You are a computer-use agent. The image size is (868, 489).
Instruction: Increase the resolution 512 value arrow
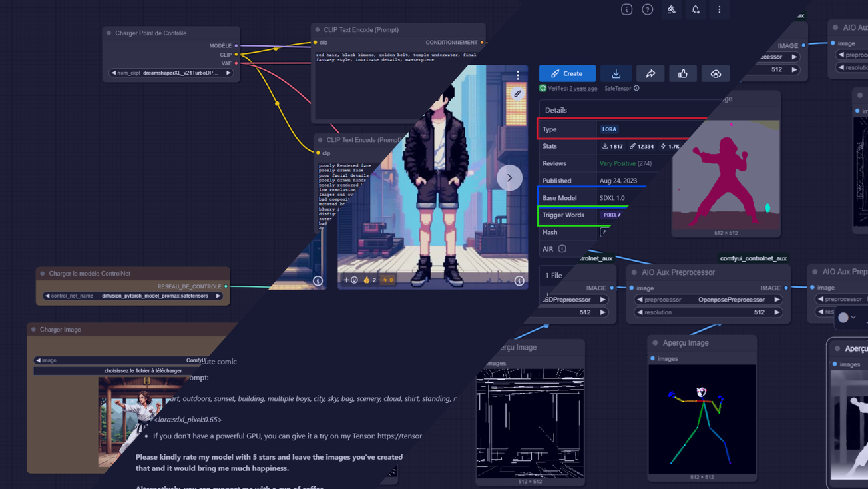[x=776, y=312]
